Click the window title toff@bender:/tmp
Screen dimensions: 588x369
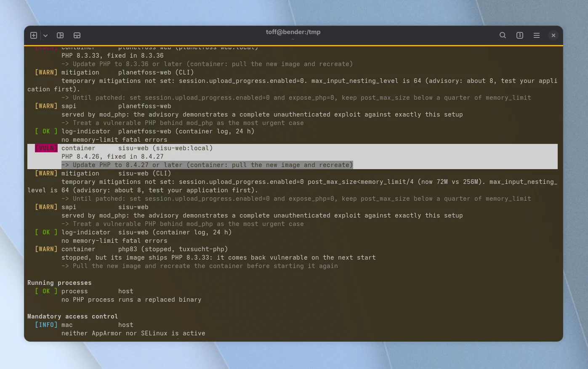pyautogui.click(x=293, y=32)
